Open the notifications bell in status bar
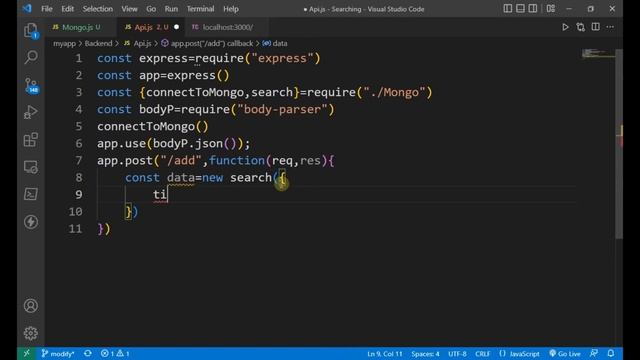Image resolution: width=640 pixels, height=360 pixels. tap(611, 353)
